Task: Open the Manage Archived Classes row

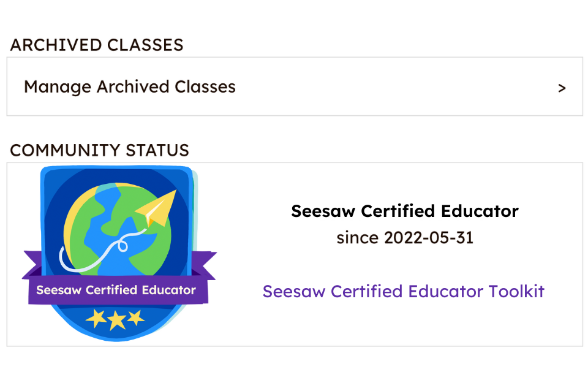Action: point(294,86)
